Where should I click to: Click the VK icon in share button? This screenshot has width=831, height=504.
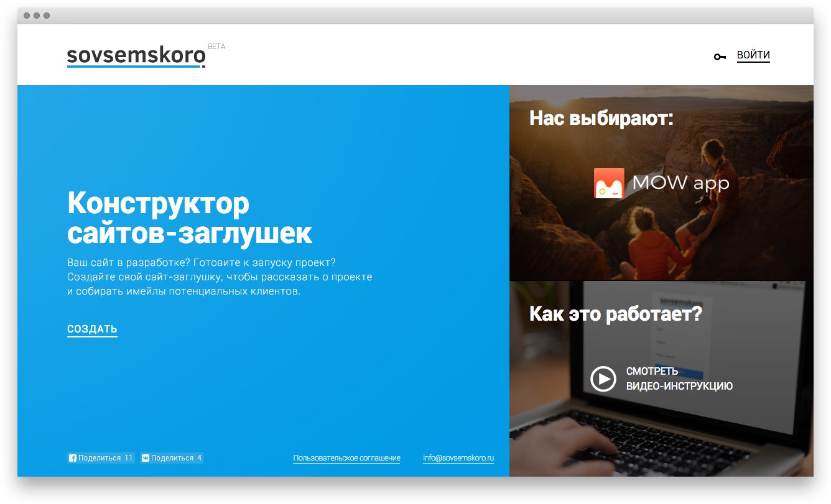coord(146,458)
